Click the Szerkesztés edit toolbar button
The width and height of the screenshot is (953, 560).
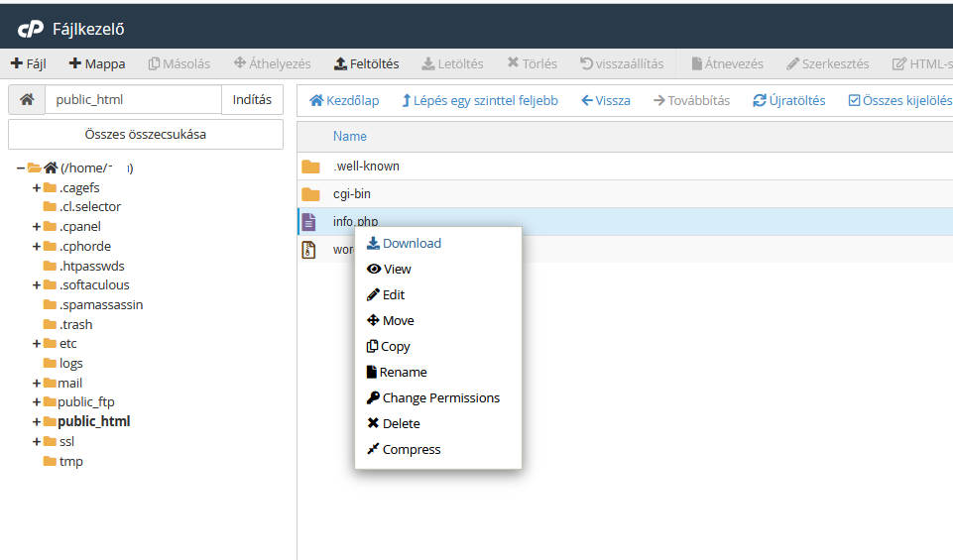point(828,63)
